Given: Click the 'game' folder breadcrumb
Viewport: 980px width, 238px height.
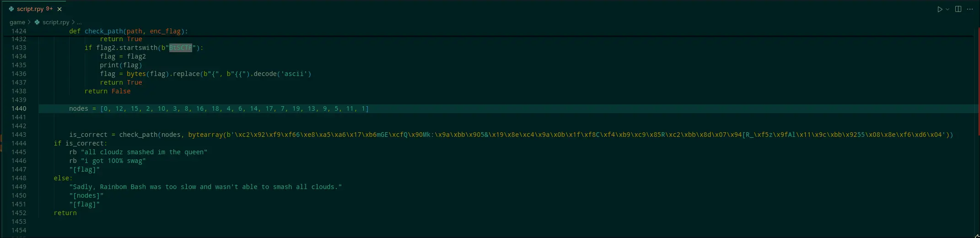Looking at the screenshot, I should coord(17,22).
